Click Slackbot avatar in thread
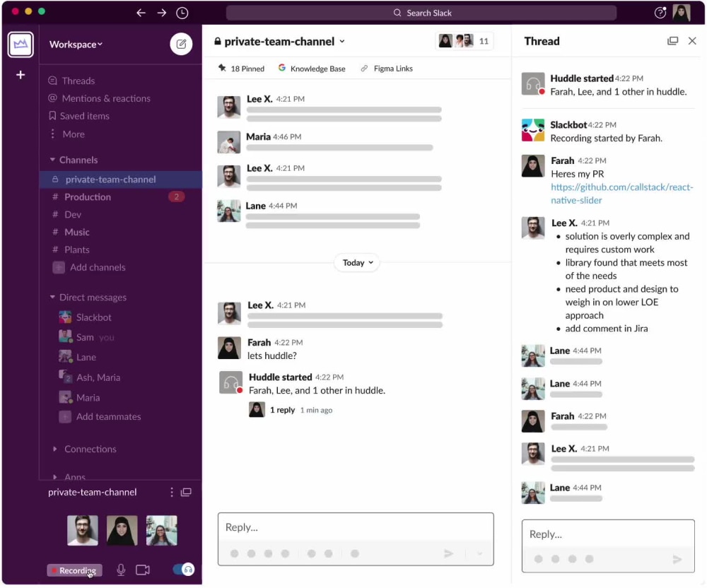The height and width of the screenshot is (588, 707). pos(533,130)
